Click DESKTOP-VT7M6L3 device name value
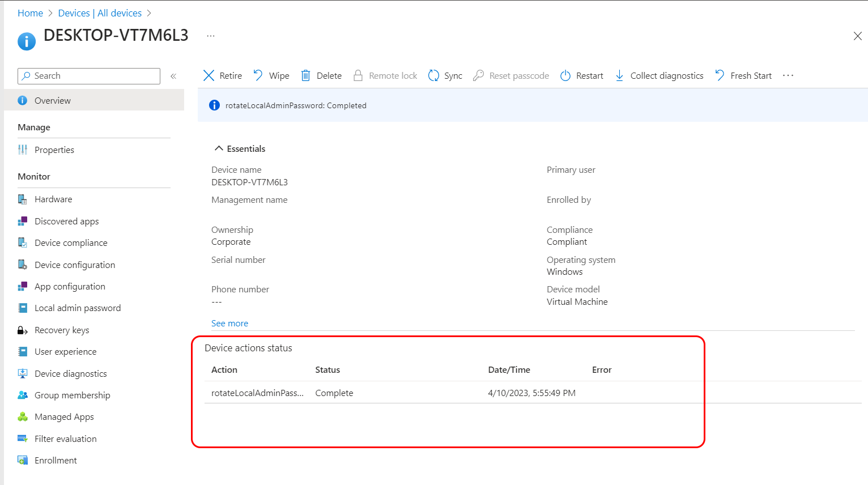The width and height of the screenshot is (868, 485). pos(249,182)
